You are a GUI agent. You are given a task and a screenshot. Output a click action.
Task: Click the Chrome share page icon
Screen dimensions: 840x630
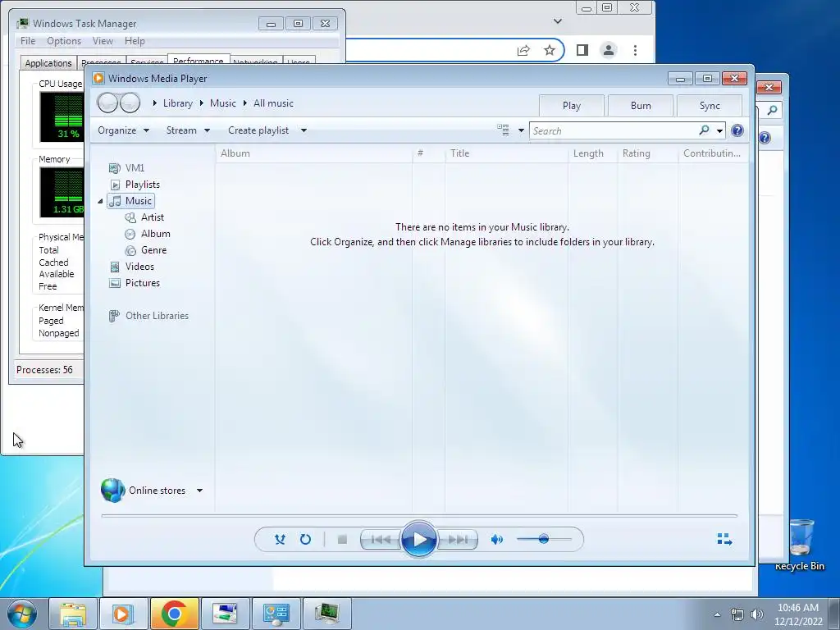click(523, 50)
